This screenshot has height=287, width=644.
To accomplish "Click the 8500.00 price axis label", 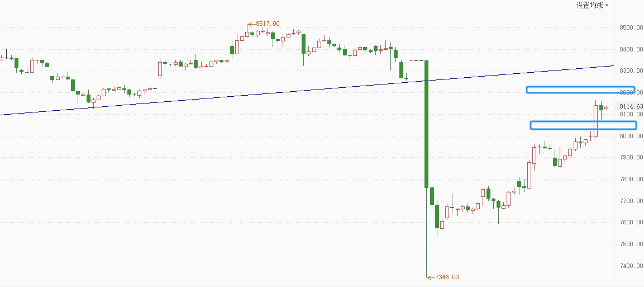I will pos(631,27).
